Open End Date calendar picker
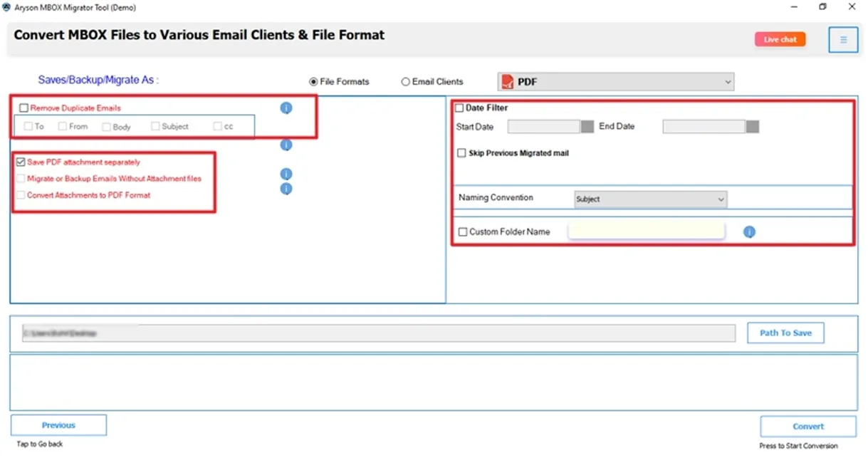 point(753,127)
